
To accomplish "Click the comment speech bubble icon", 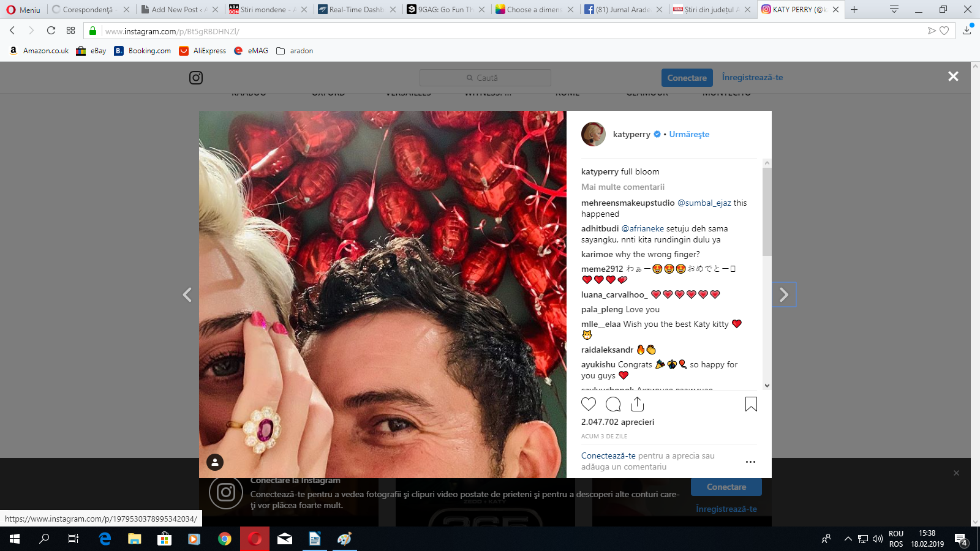I will pyautogui.click(x=613, y=404).
